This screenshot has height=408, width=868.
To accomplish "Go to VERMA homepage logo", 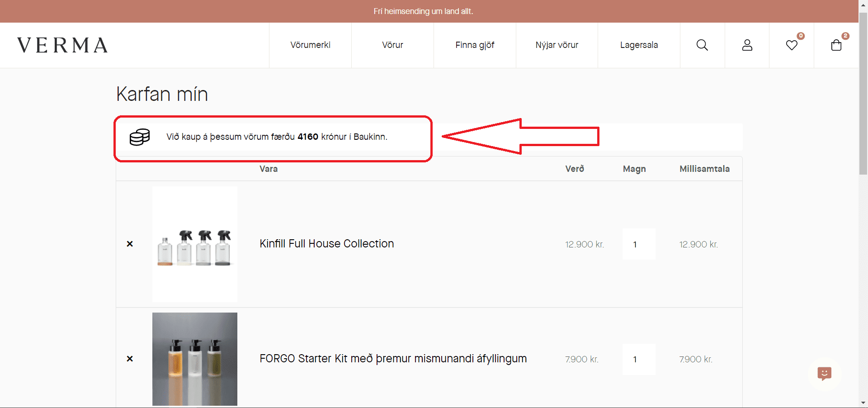I will pos(62,45).
